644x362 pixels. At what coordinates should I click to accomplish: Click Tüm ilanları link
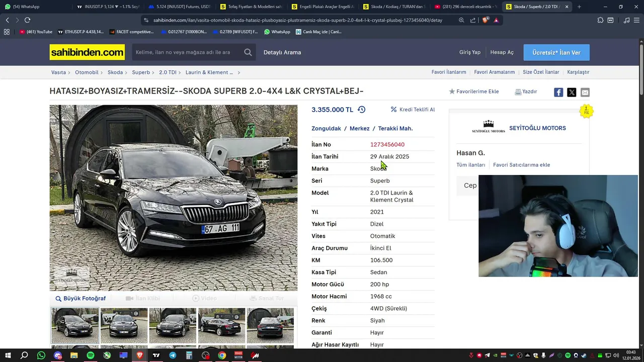pos(471,165)
